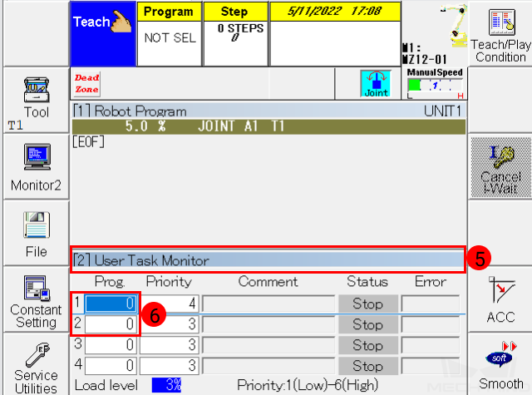Click the Cancel I-Wait key icon
The height and width of the screenshot is (395, 532).
tap(500, 167)
